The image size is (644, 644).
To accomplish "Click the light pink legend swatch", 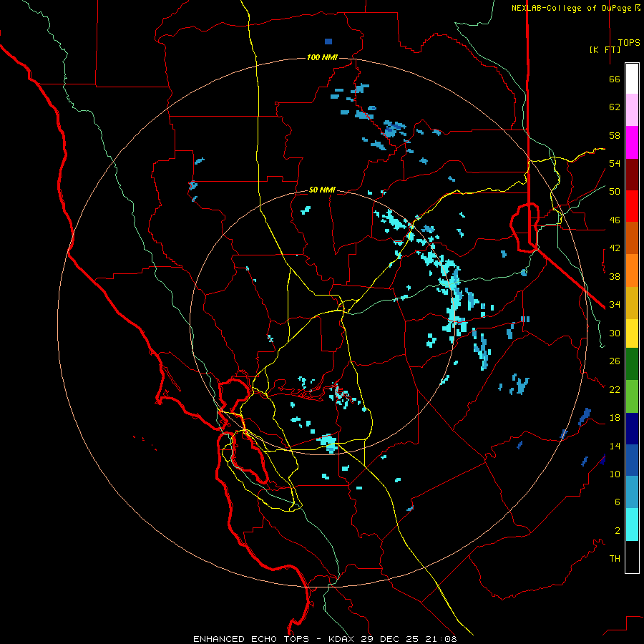I will (632, 109).
